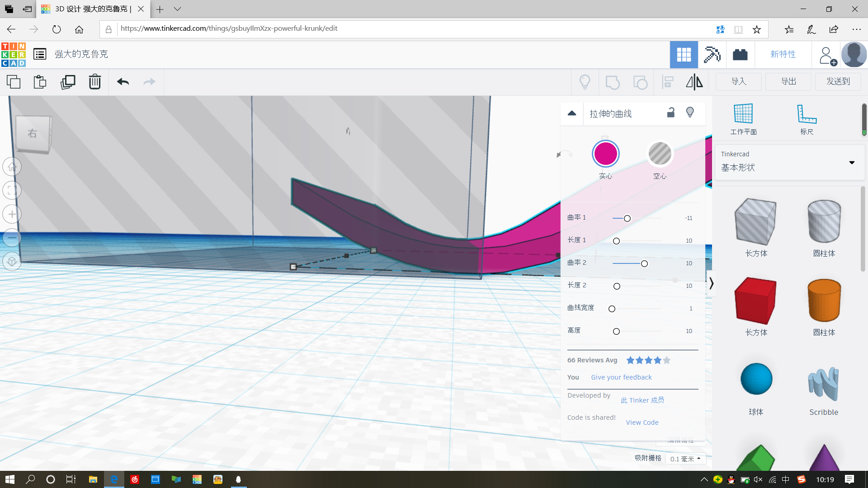Click the view cube right face
Screen dimensions: 868x488
tap(33, 134)
